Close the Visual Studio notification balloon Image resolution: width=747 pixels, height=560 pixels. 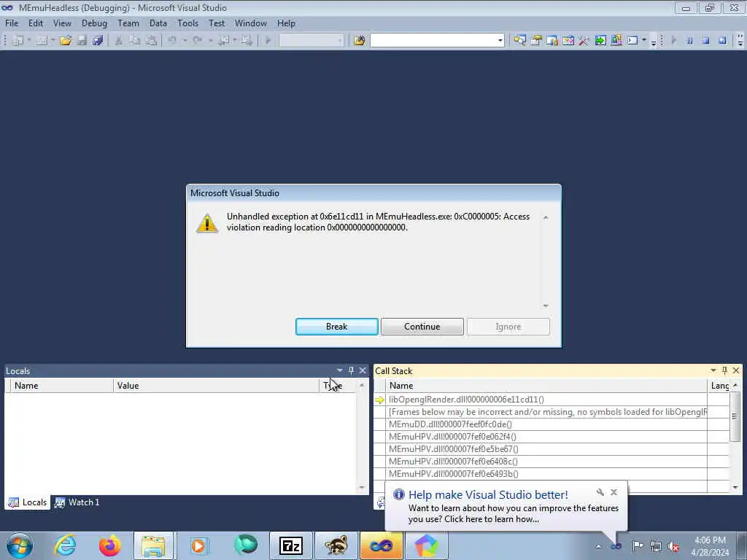(x=614, y=492)
